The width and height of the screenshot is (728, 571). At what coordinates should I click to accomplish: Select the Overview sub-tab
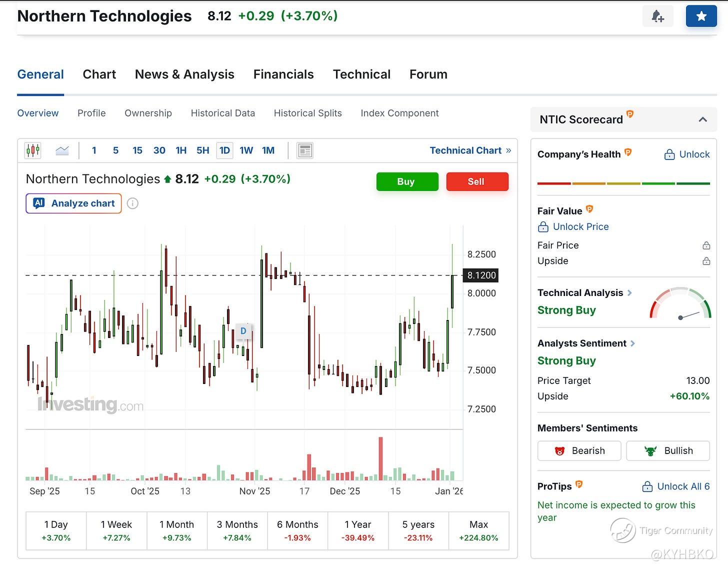38,113
